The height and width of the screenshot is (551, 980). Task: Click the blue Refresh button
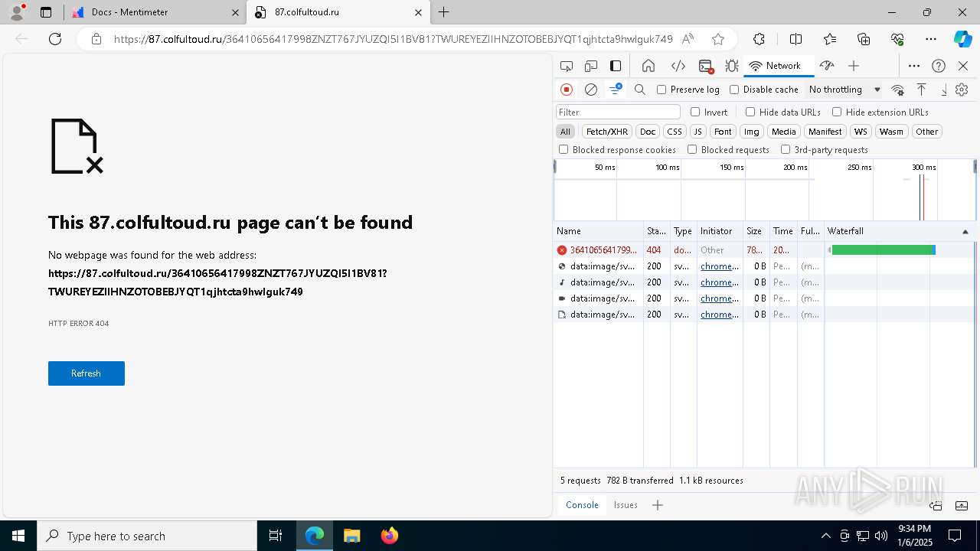pos(87,373)
